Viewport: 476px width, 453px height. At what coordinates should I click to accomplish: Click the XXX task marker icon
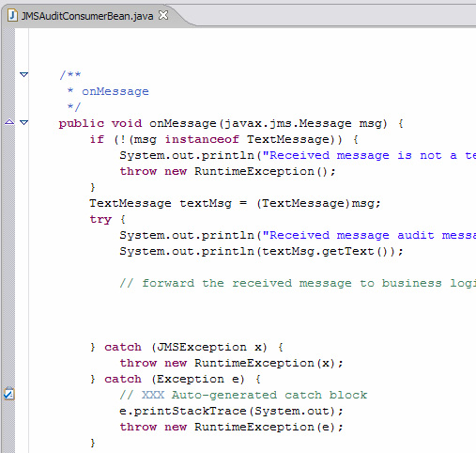click(x=9, y=394)
